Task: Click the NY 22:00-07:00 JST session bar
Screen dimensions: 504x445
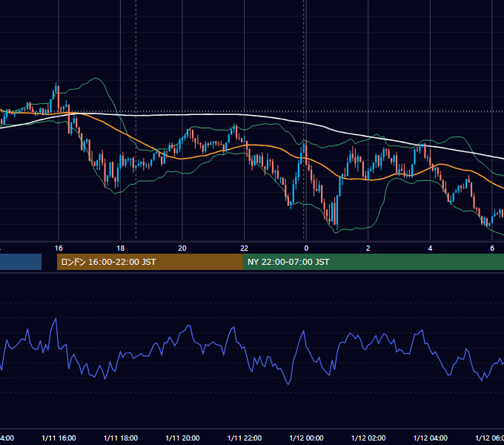Action: coord(373,262)
